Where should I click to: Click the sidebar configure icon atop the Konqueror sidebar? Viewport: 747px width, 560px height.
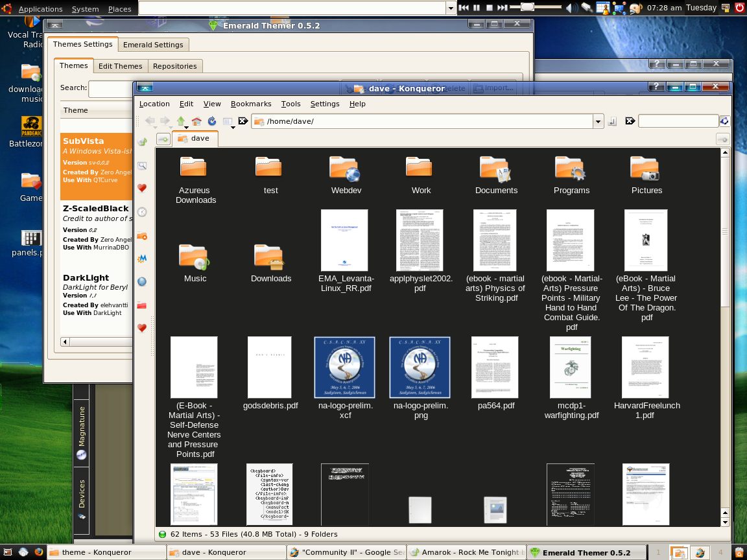click(142, 141)
